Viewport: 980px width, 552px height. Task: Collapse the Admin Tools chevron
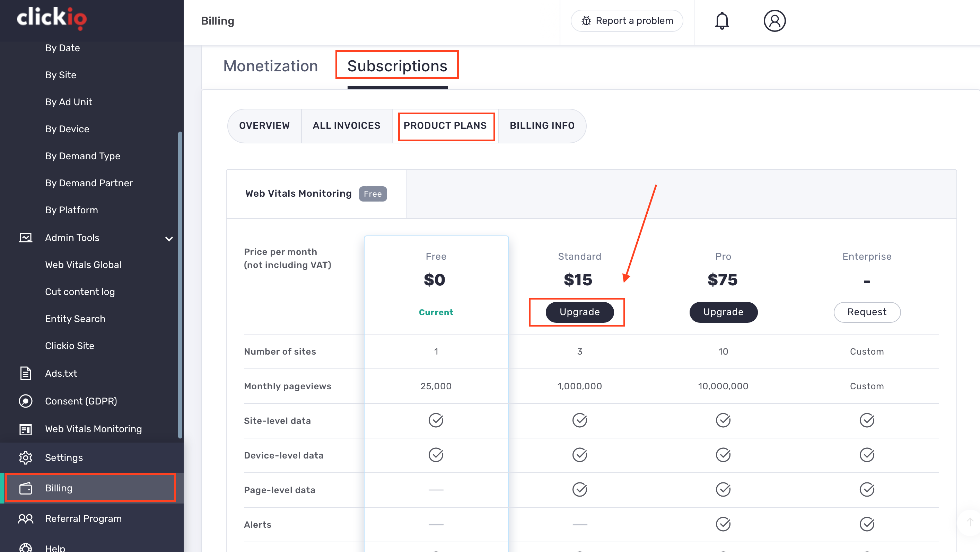coord(169,238)
